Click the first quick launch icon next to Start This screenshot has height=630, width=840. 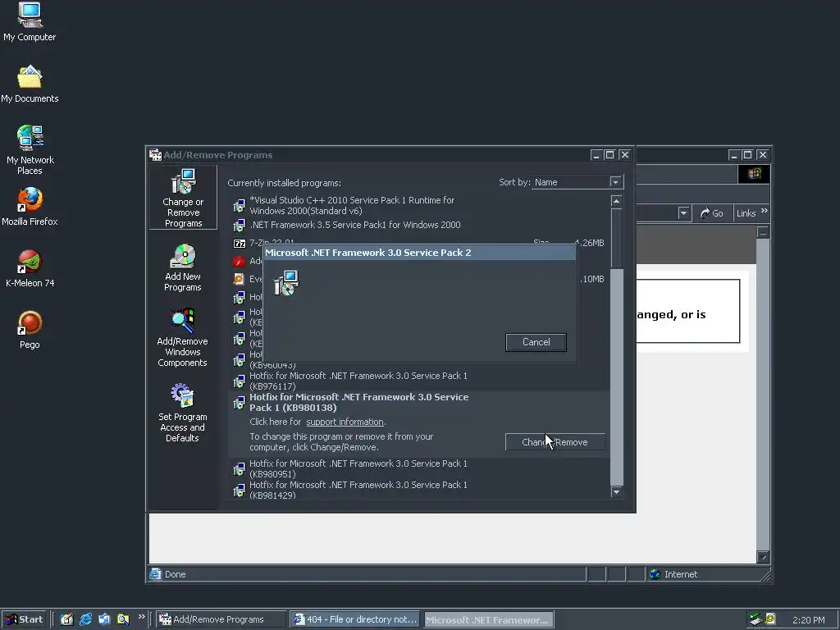(66, 619)
